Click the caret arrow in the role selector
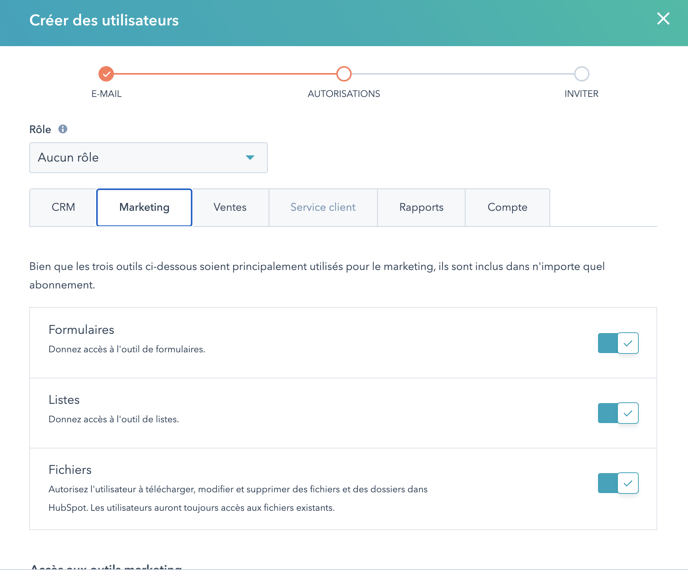 pyautogui.click(x=250, y=158)
